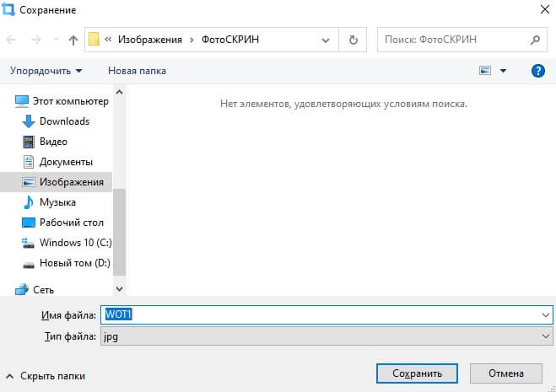
Task: Click the help question mark icon
Action: click(x=537, y=71)
